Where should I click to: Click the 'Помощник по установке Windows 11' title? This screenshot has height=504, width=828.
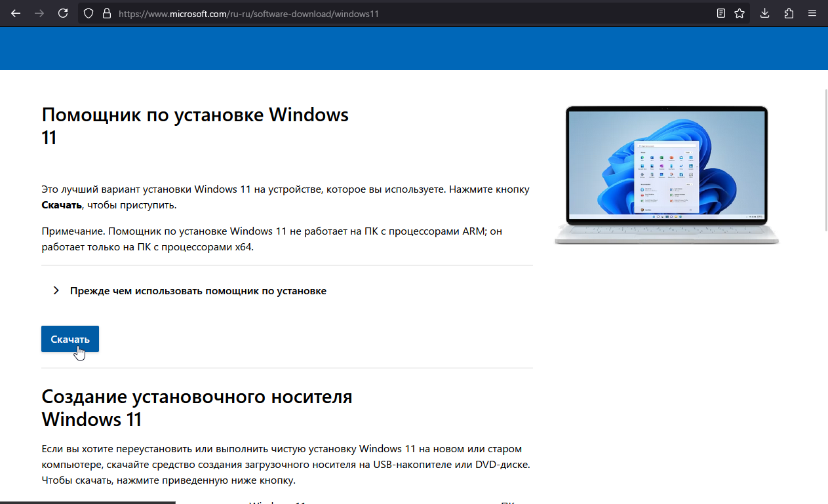coord(195,126)
